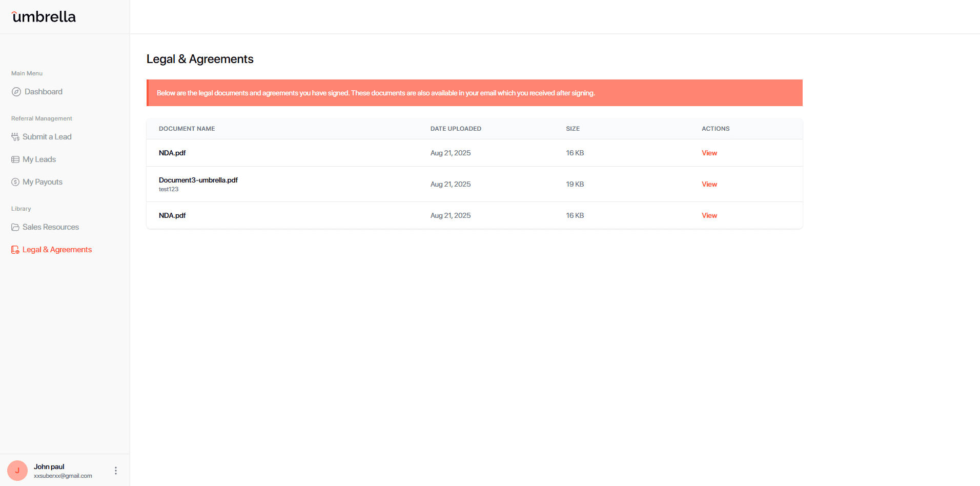The height and width of the screenshot is (486, 980).
Task: Open the three-dot user options menu
Action: click(116, 470)
